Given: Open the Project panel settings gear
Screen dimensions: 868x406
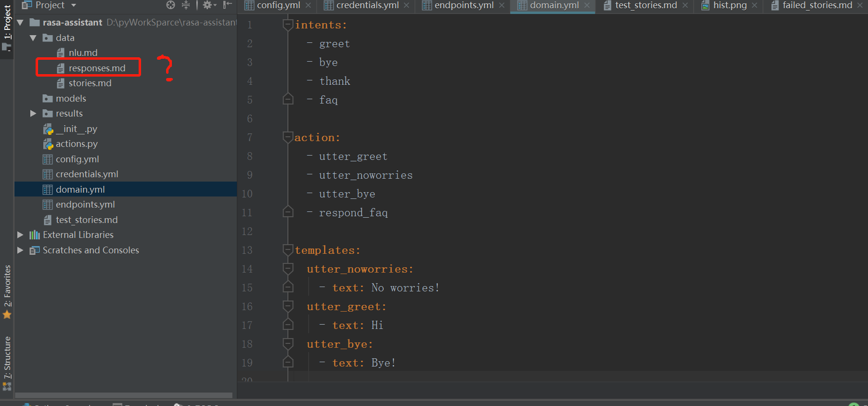Looking at the screenshot, I should click(x=207, y=5).
